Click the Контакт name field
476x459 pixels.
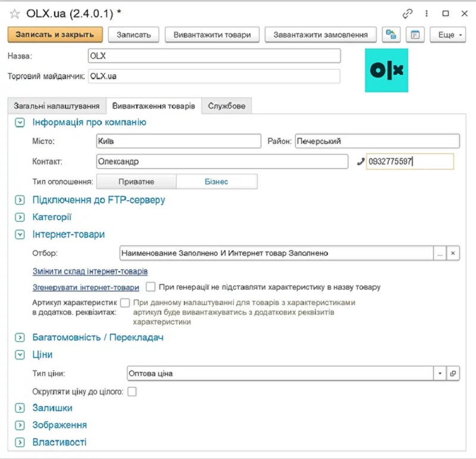click(x=222, y=162)
